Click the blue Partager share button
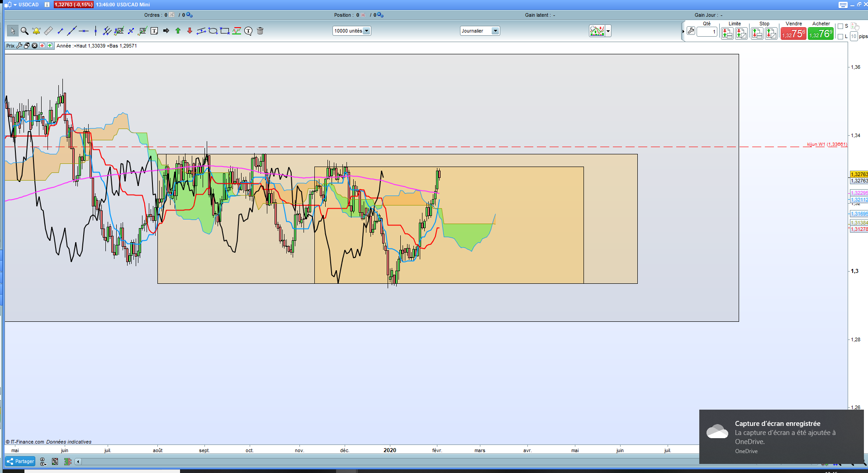This screenshot has width=868, height=473. (x=20, y=461)
